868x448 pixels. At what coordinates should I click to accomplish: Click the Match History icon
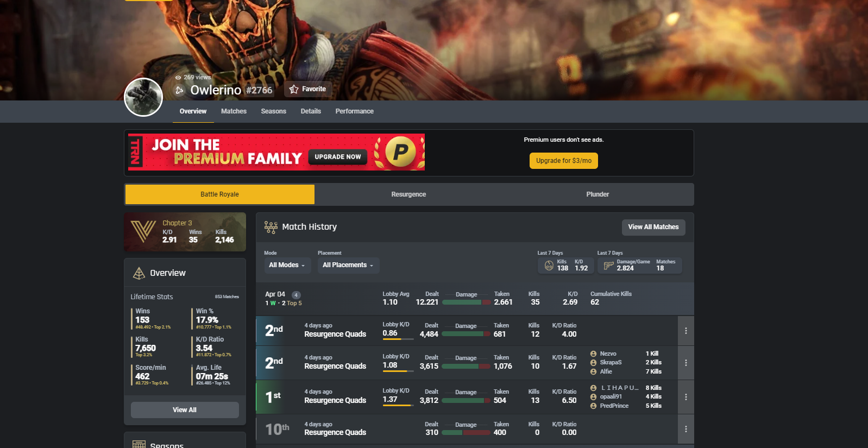271,227
